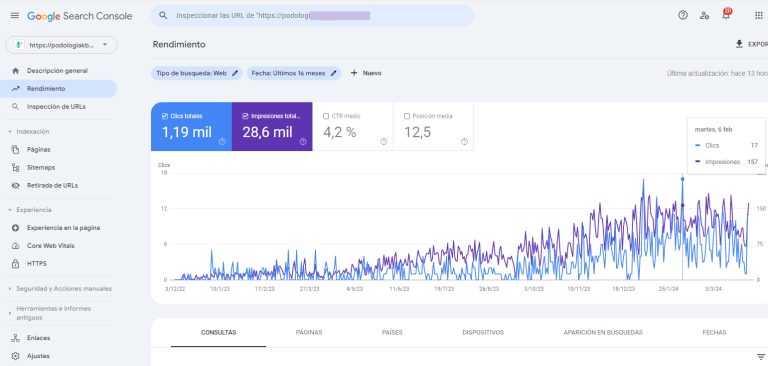
Task: Edit the search type filter pencil
Action: click(235, 73)
